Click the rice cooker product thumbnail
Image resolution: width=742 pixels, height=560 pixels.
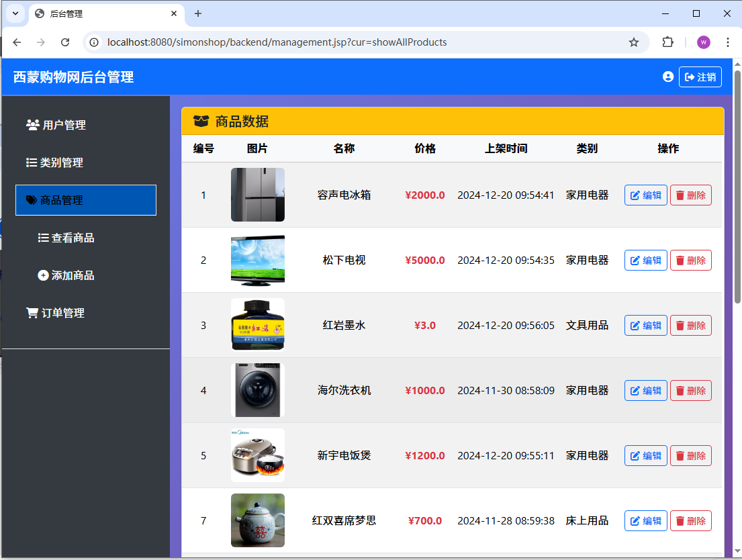(x=258, y=455)
